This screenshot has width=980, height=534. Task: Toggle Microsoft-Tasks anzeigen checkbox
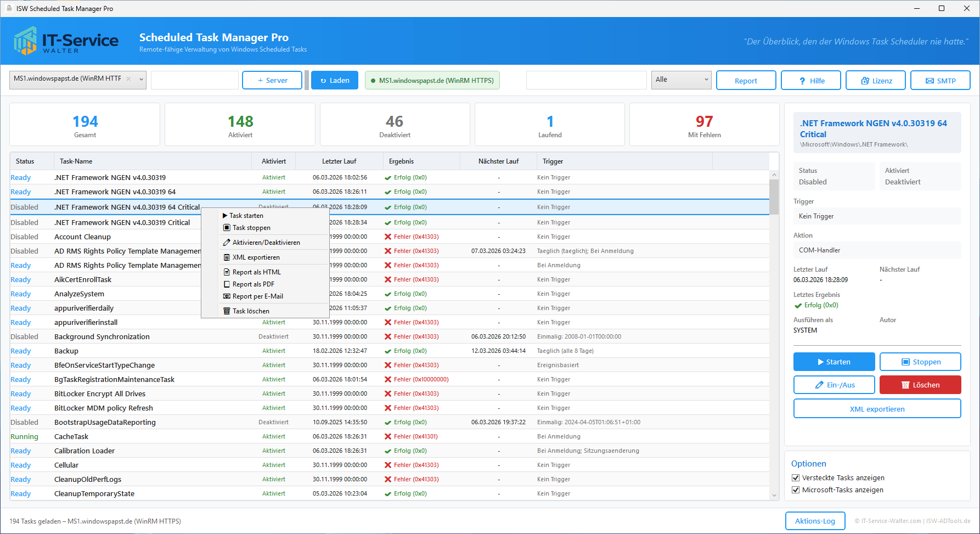(796, 490)
